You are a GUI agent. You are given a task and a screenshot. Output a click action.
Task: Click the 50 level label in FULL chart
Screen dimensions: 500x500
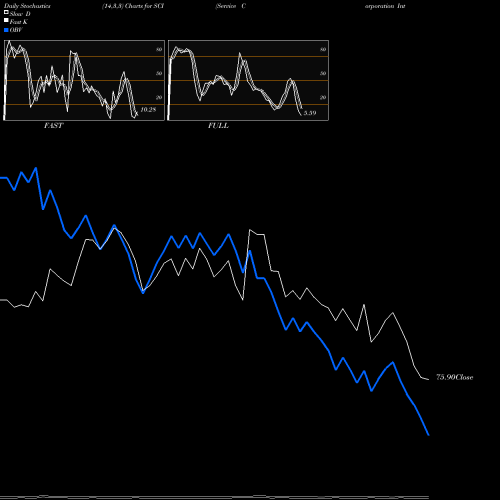point(323,74)
